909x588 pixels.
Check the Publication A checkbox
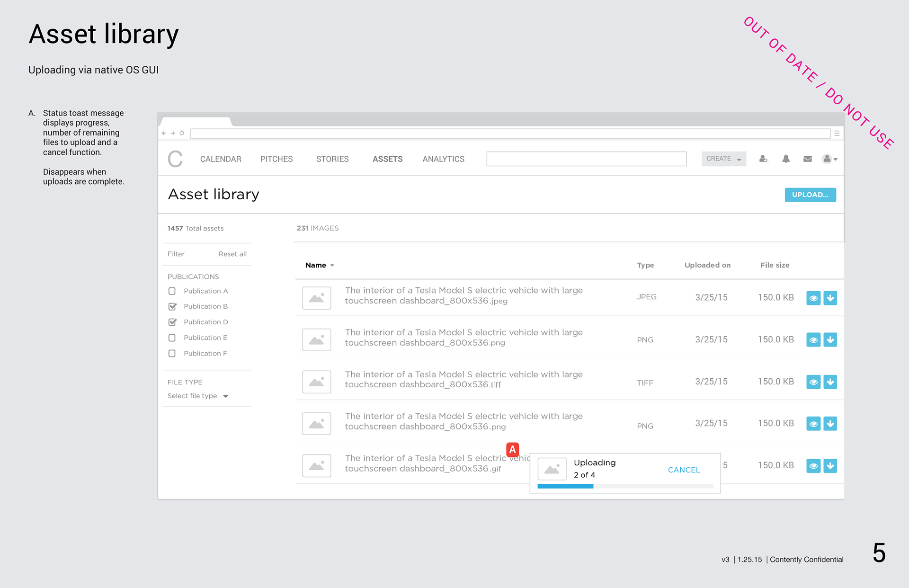coord(172,291)
